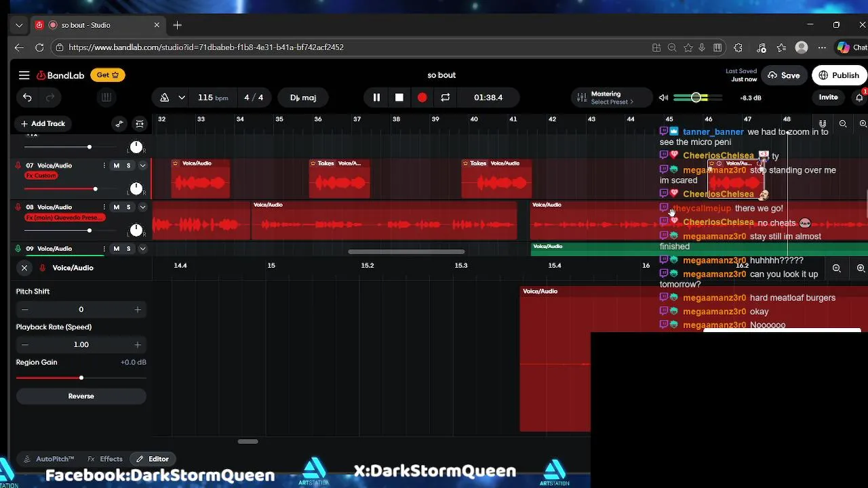Zoom out the track timeline
The image size is (868, 488).
[843, 123]
